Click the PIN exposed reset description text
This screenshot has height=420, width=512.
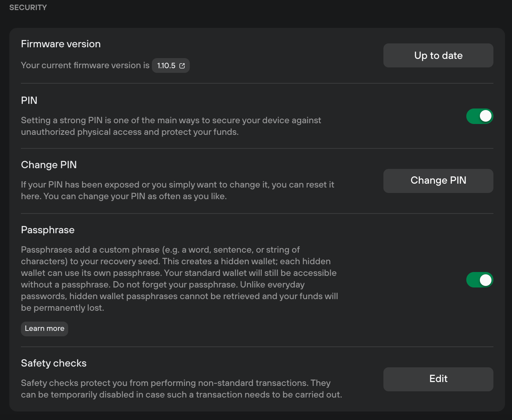point(177,190)
